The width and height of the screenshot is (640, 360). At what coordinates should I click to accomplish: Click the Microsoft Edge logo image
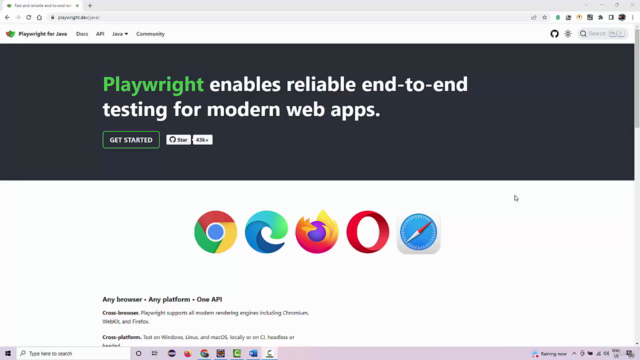(266, 232)
